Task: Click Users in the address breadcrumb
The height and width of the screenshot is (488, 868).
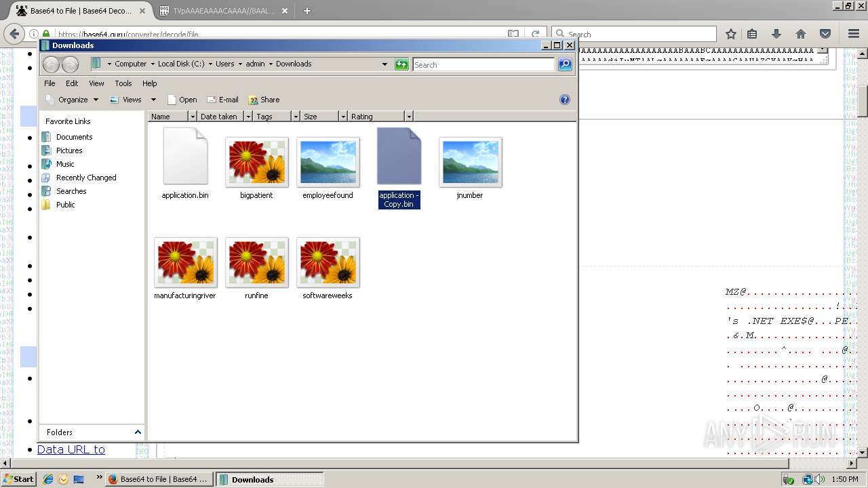Action: 225,64
